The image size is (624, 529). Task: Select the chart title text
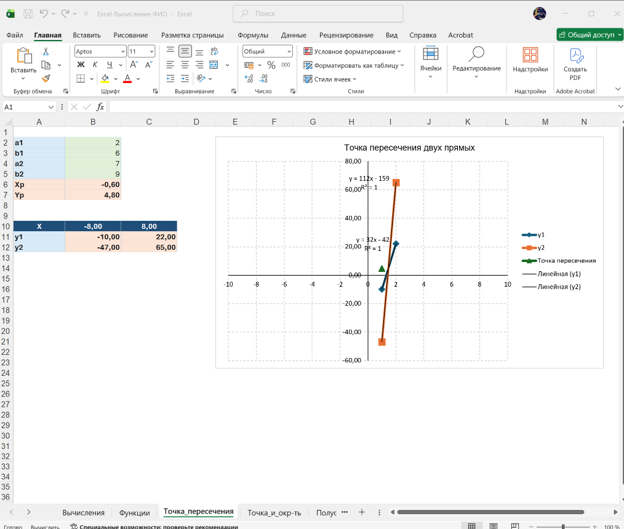[x=409, y=148]
